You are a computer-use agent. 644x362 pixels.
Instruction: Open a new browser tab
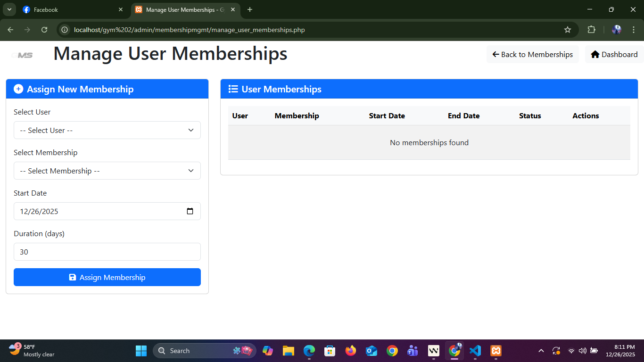[250, 9]
